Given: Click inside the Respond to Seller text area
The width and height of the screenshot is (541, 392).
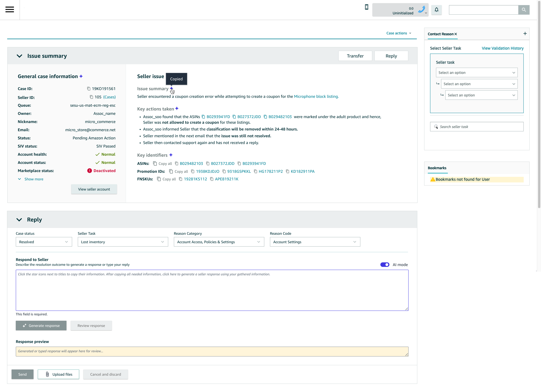Looking at the screenshot, I should coord(212,290).
